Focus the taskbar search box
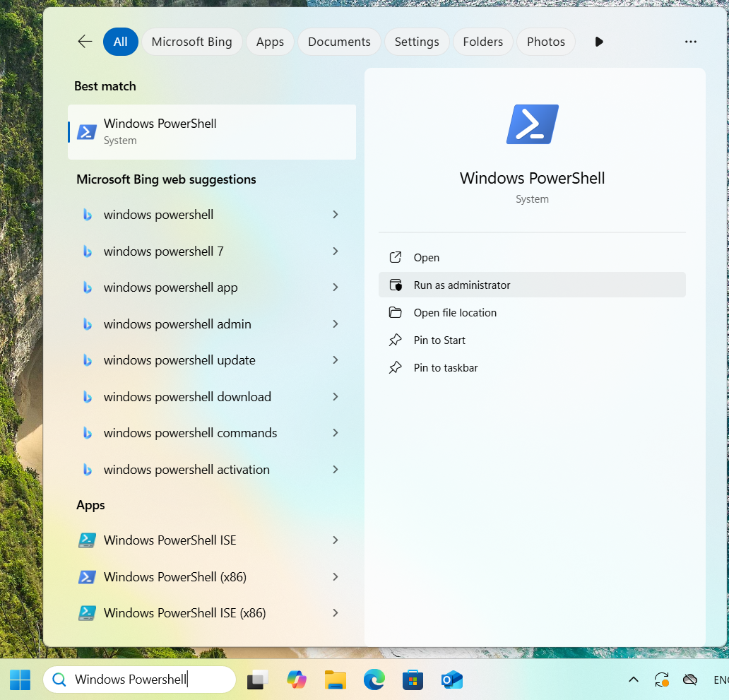This screenshot has height=700, width=729. point(139,680)
